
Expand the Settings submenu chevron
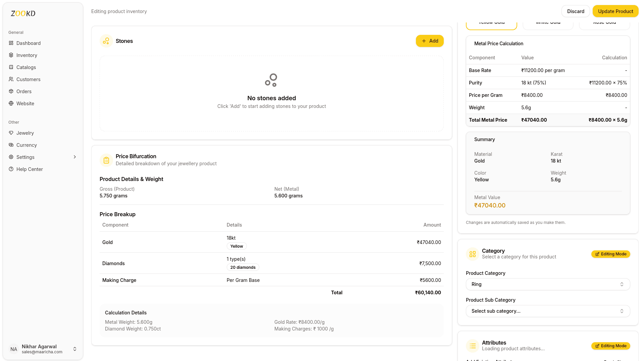(x=74, y=157)
